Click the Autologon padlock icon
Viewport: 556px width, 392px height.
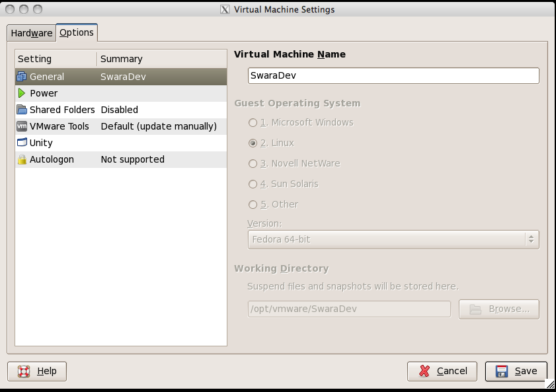pyautogui.click(x=22, y=159)
